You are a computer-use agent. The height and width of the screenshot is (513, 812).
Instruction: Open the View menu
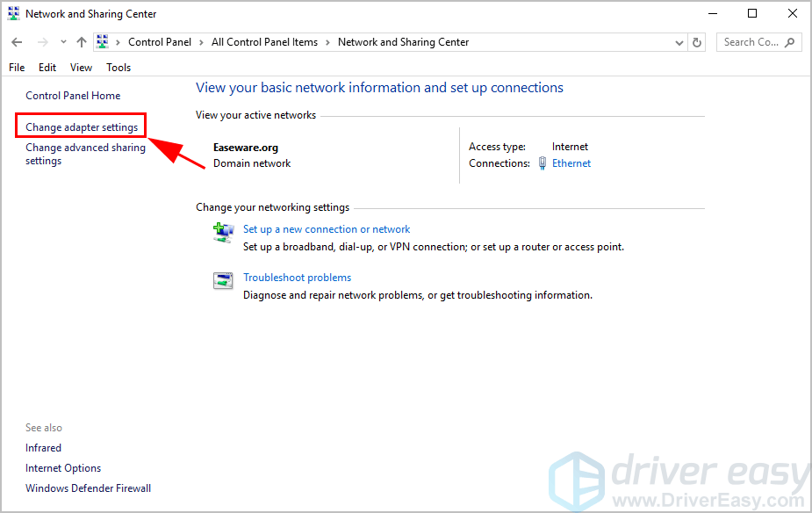click(x=82, y=68)
